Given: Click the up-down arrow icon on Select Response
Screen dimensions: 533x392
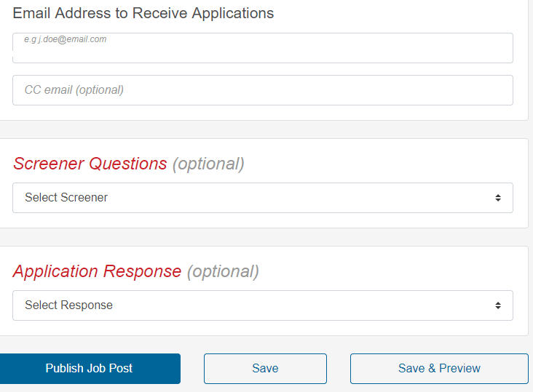Looking at the screenshot, I should [x=498, y=305].
